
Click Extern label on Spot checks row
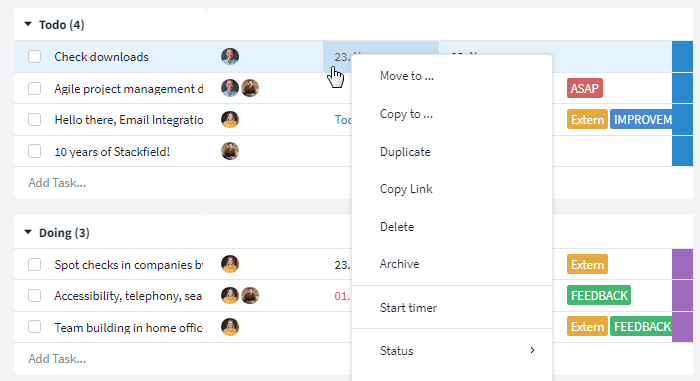pos(587,264)
